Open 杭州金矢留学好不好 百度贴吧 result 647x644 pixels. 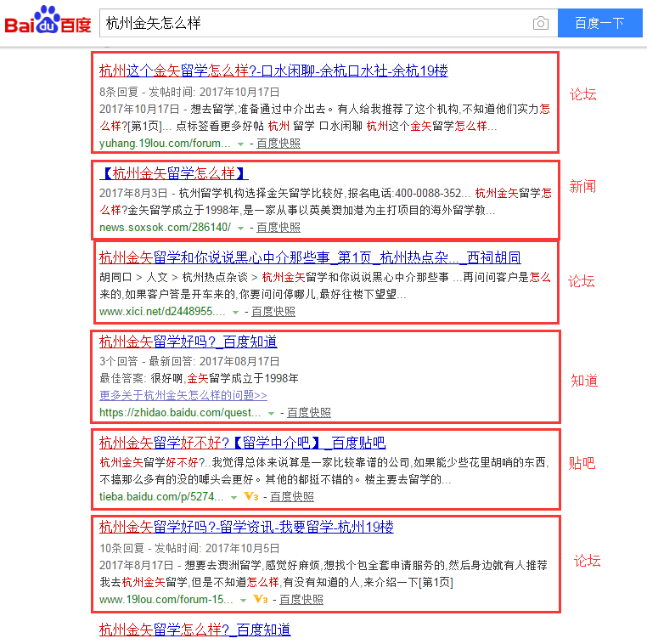tap(242, 443)
